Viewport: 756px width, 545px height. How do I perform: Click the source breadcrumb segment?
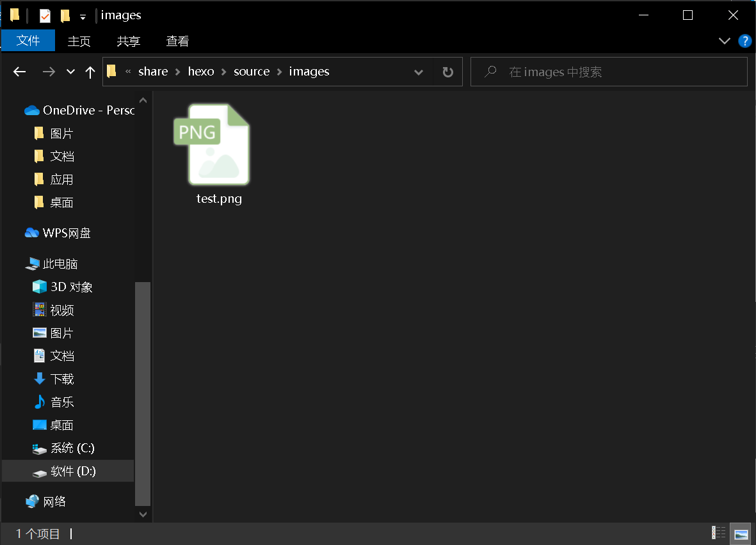252,72
